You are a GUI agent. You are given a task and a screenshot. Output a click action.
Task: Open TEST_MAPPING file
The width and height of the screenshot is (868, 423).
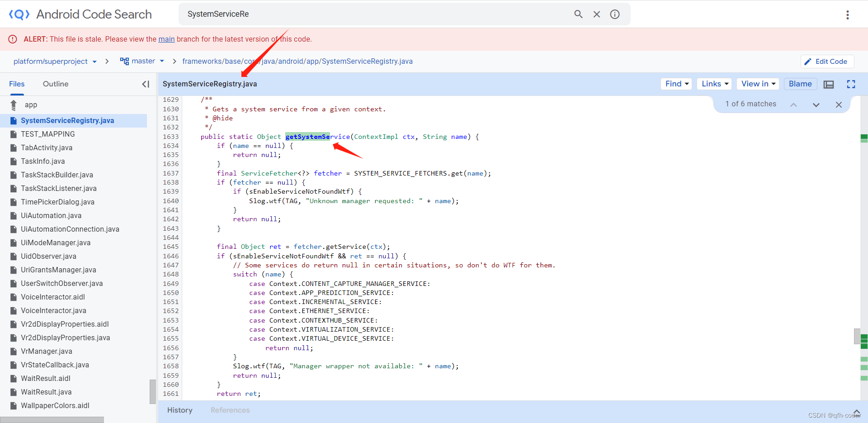pyautogui.click(x=48, y=134)
